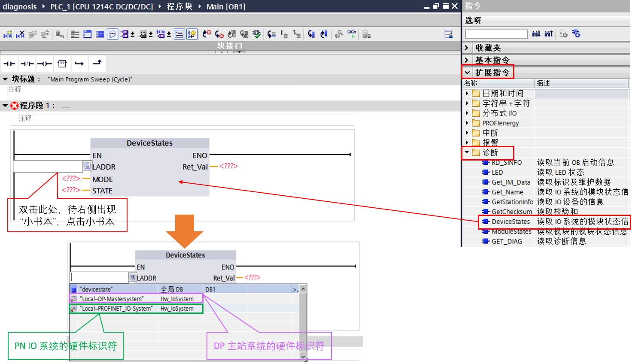Expand the 收藏夹 favorites section
This screenshot has height=364, width=632.
pos(467,48)
